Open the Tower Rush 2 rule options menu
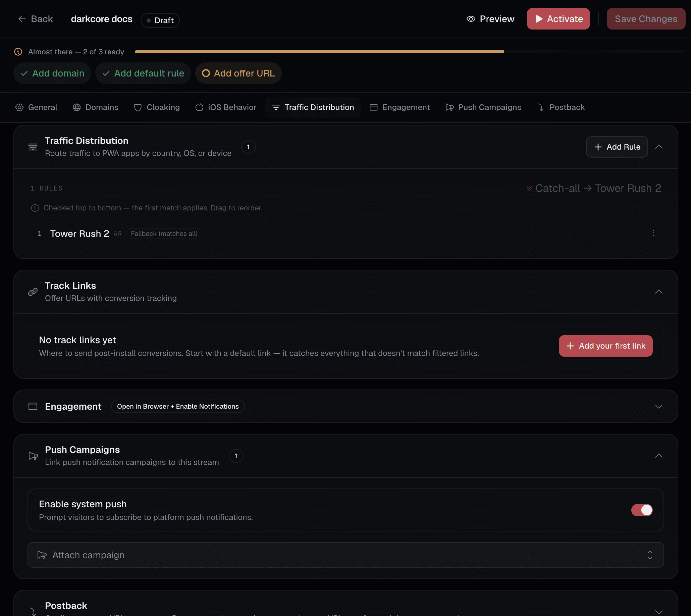 coord(653,233)
